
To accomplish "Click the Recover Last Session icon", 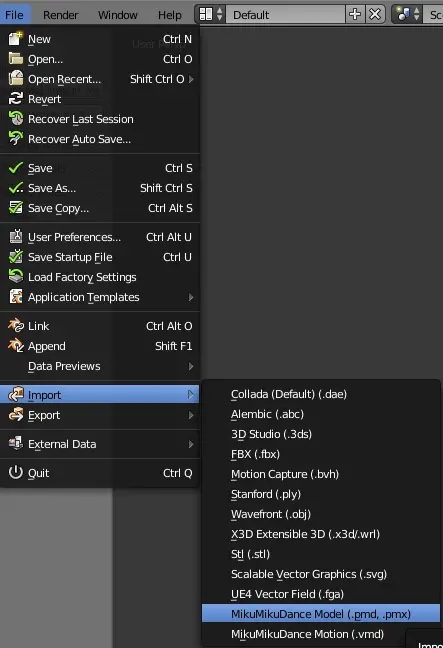I will (x=16, y=119).
